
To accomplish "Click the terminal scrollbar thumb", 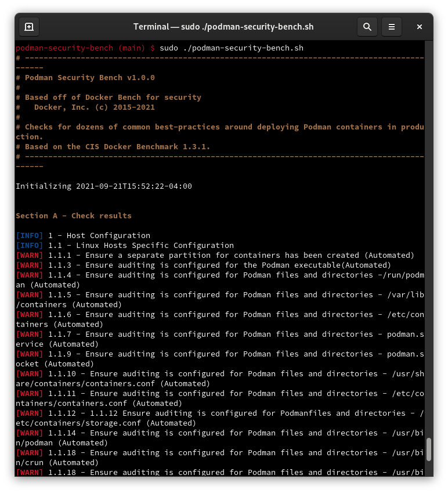I will click(x=429, y=449).
